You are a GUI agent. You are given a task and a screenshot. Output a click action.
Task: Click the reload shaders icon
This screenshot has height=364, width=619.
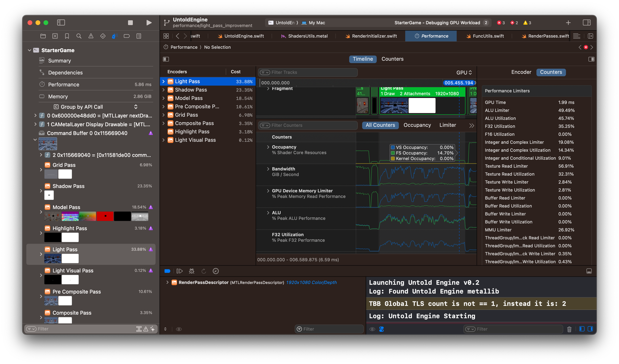(204, 271)
